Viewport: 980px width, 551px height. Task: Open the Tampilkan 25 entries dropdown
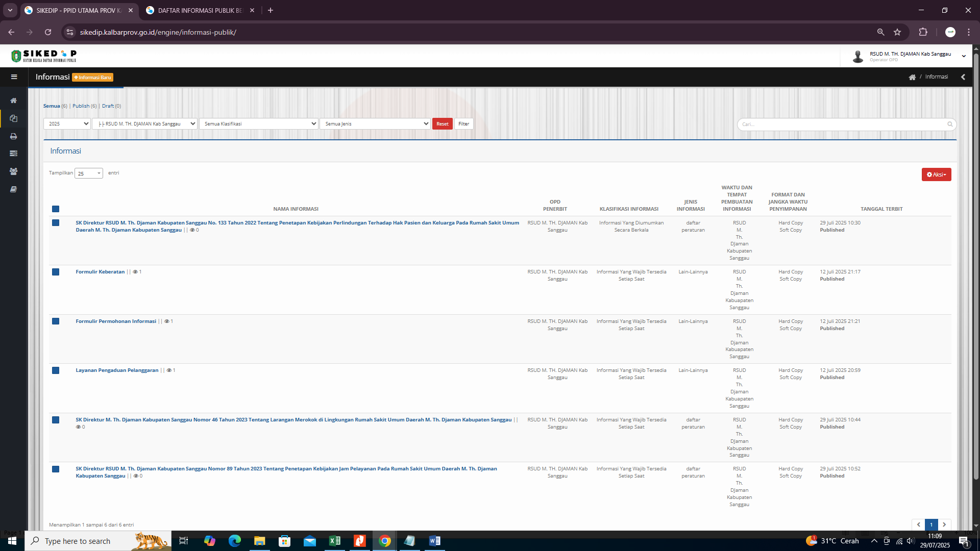[89, 173]
